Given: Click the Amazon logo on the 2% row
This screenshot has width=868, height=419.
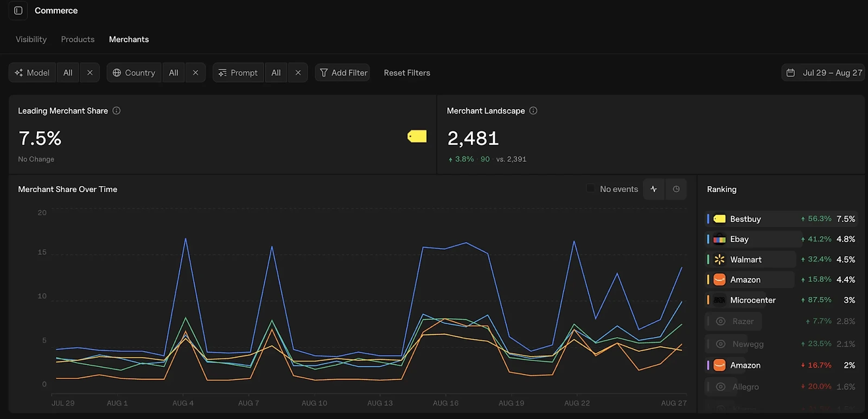Looking at the screenshot, I should (719, 365).
